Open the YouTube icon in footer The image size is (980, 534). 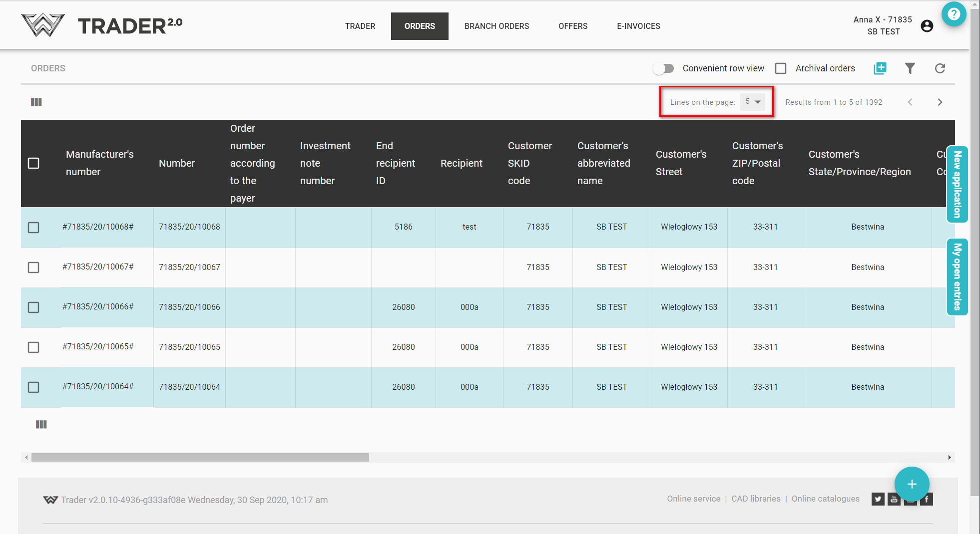[894, 499]
